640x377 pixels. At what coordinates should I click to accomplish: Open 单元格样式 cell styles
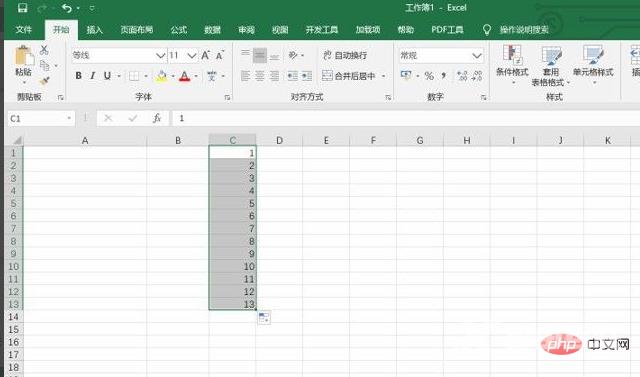(x=593, y=64)
